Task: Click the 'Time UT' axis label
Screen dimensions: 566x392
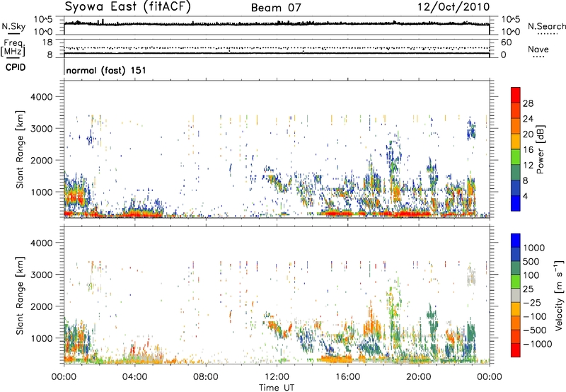Action: (277, 388)
